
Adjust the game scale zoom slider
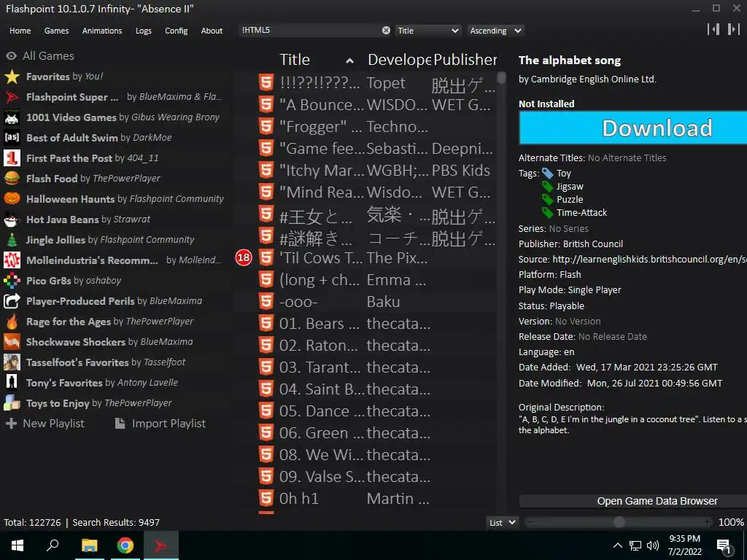click(x=619, y=522)
